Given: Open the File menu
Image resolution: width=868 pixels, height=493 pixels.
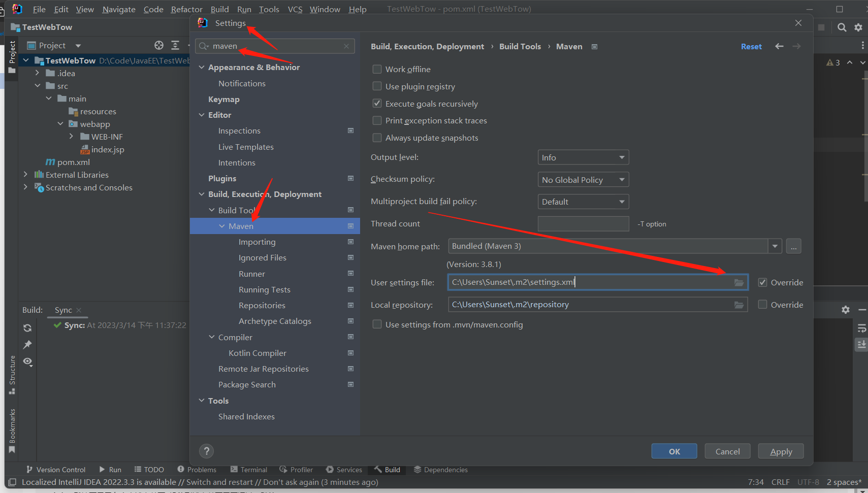Looking at the screenshot, I should [39, 9].
